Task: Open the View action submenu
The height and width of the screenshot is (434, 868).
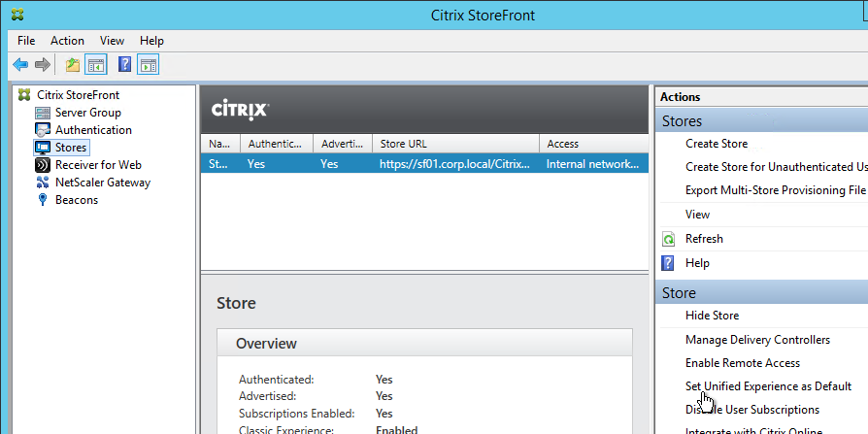Action: [x=697, y=215]
